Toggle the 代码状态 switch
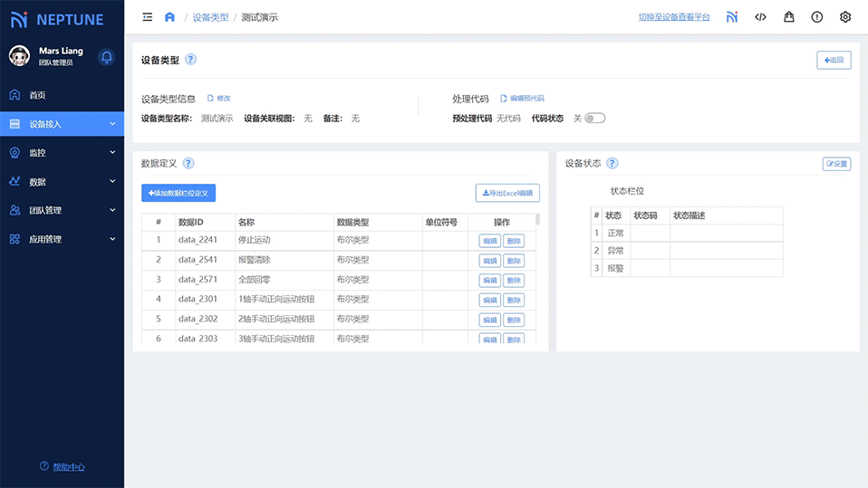The image size is (868, 488). click(x=594, y=119)
